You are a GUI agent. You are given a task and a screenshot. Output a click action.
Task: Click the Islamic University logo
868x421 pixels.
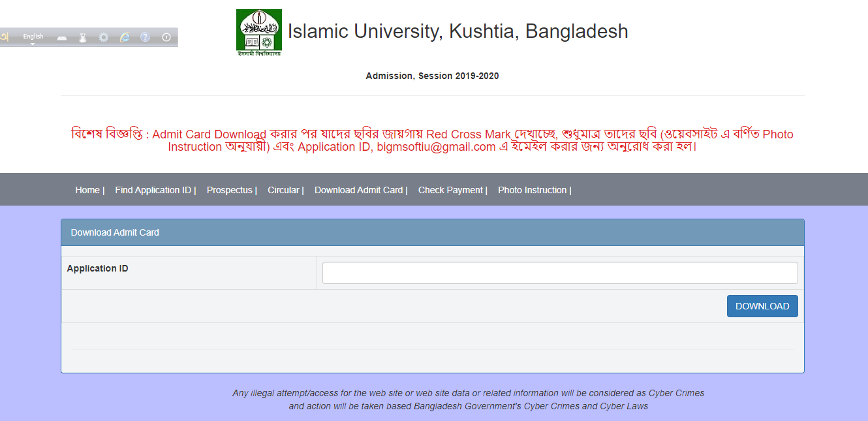[x=258, y=32]
